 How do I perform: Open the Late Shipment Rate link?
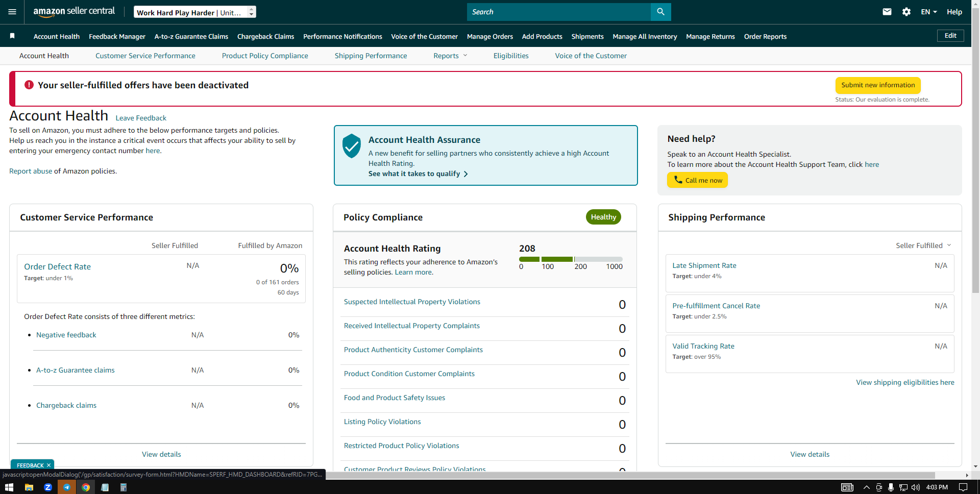point(704,265)
